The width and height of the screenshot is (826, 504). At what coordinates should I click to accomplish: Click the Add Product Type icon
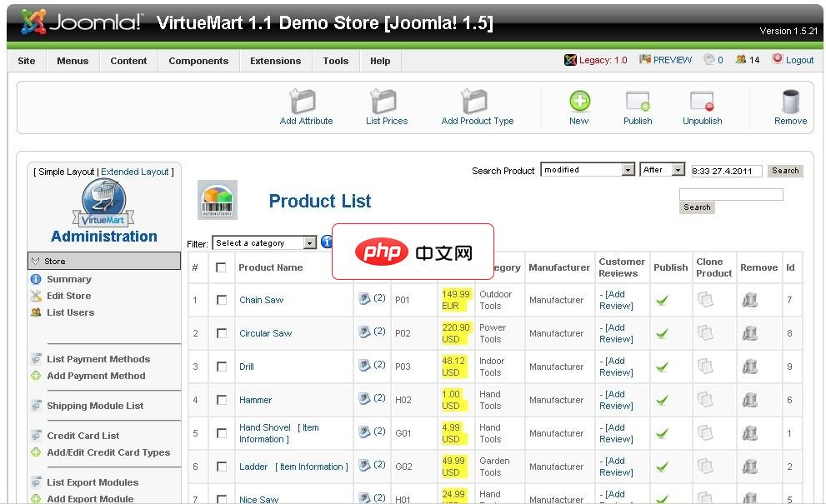click(477, 103)
